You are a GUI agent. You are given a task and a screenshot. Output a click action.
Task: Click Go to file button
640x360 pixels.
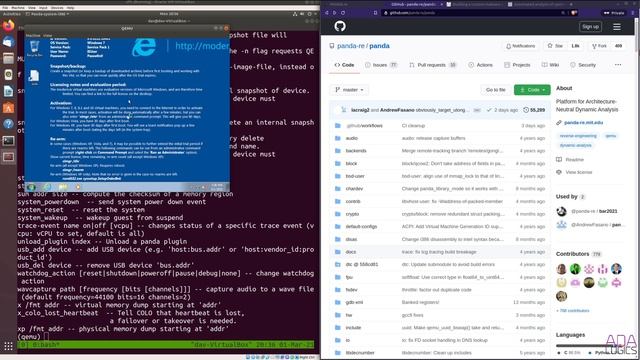coord(496,90)
